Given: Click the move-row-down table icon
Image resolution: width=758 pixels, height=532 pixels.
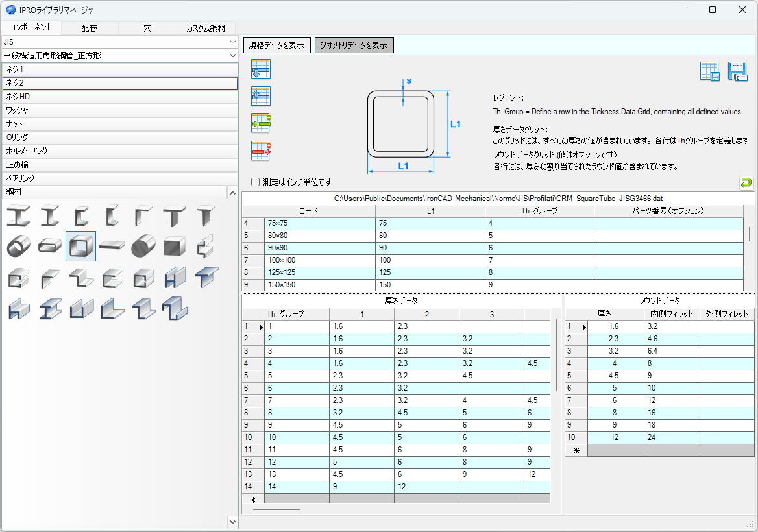Looking at the screenshot, I should coord(261,69).
